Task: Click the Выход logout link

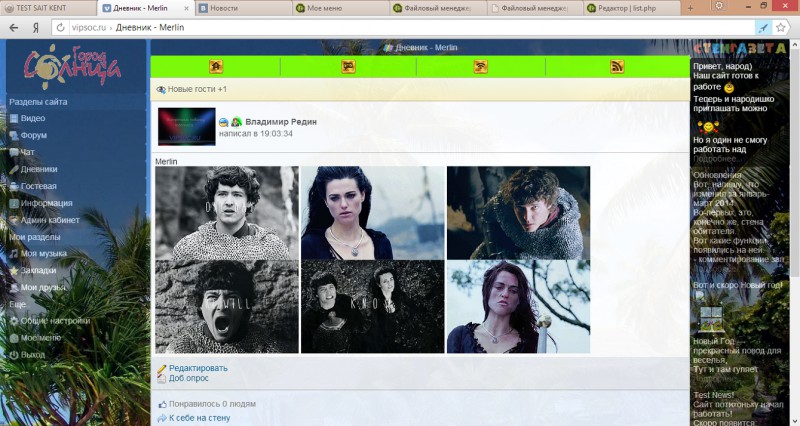Action: point(33,355)
